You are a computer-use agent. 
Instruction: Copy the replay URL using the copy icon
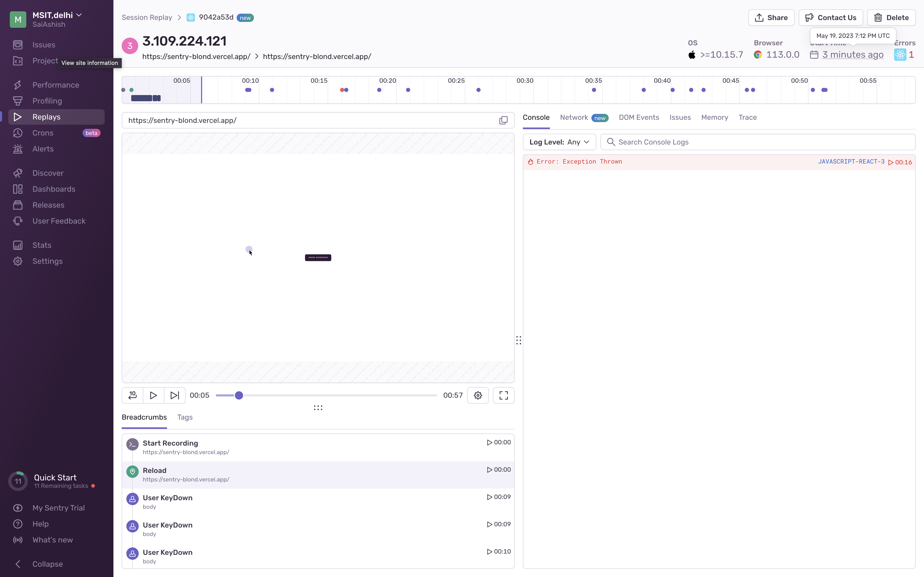(503, 120)
